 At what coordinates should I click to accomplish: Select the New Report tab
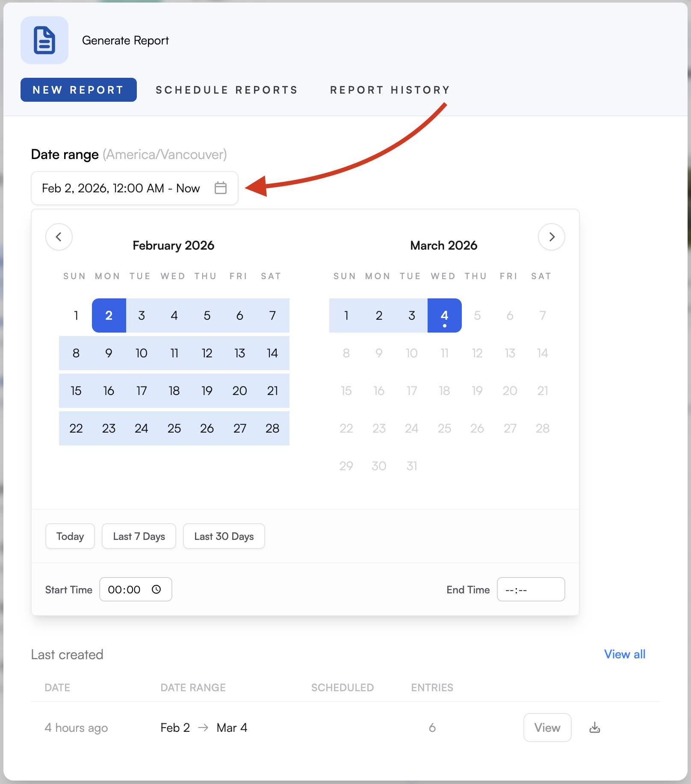(x=79, y=90)
